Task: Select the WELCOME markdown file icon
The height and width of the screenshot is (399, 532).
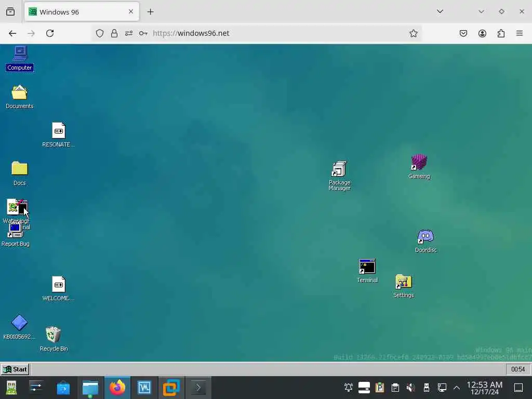Action: click(x=58, y=288)
